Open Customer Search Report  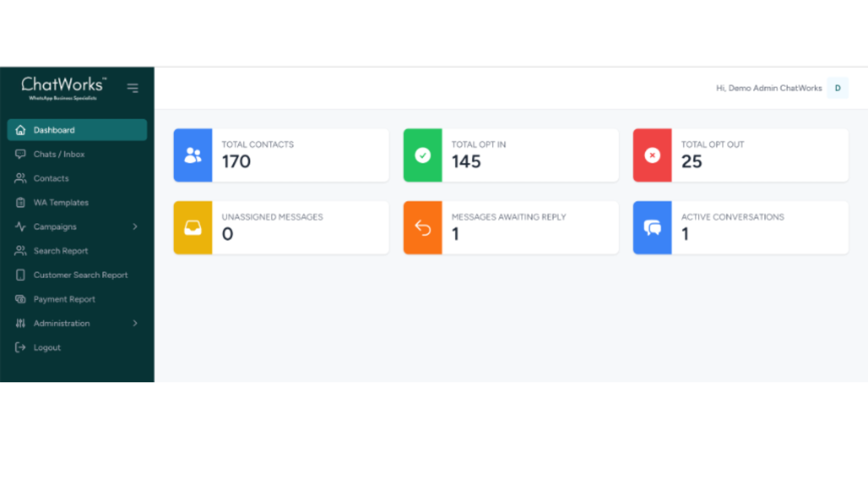point(77,275)
